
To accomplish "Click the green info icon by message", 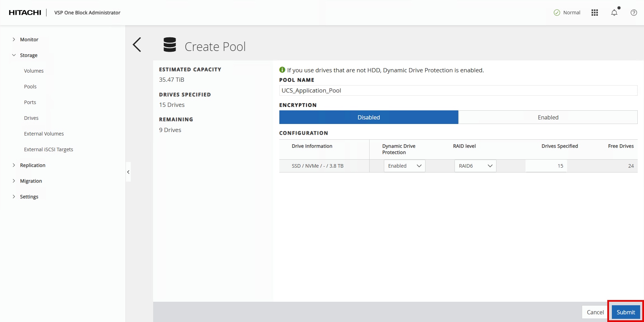I will click(x=282, y=70).
